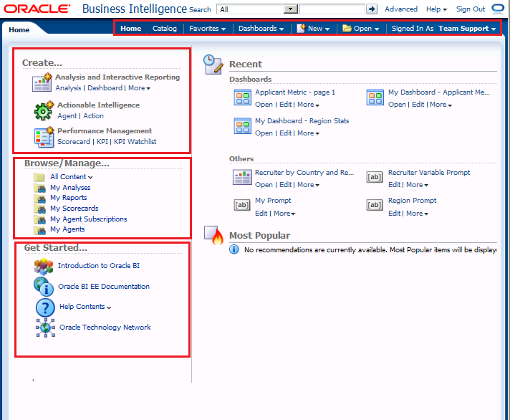Click Home in the global navigation bar
The height and width of the screenshot is (420, 510).
pos(131,29)
